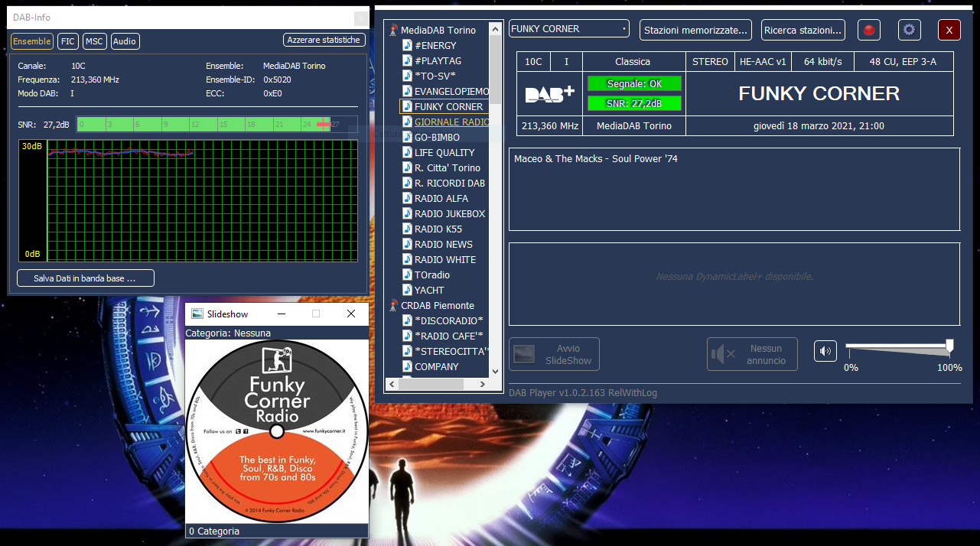Image resolution: width=980 pixels, height=546 pixels.
Task: Click the date giovedì 18 marzo 2021 cell
Action: [819, 125]
